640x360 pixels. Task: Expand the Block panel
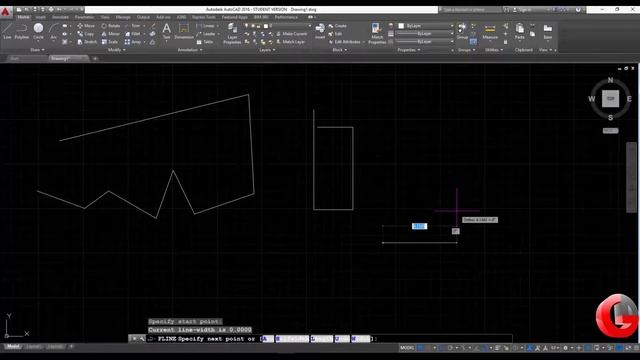coord(339,50)
